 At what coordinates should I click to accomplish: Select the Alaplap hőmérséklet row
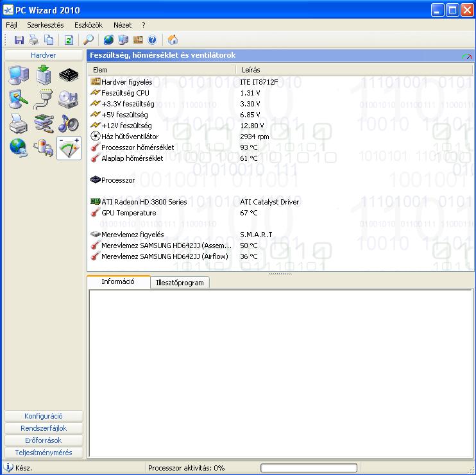tap(280, 158)
